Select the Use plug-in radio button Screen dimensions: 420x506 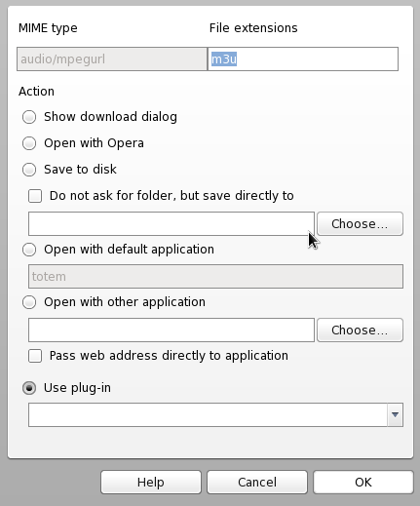point(29,388)
